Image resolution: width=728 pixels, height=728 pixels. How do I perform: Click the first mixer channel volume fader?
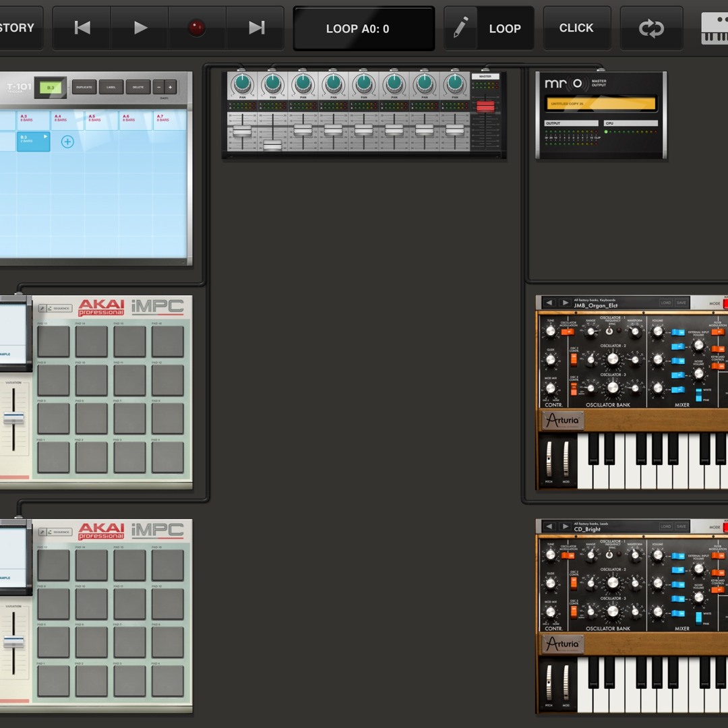click(242, 131)
